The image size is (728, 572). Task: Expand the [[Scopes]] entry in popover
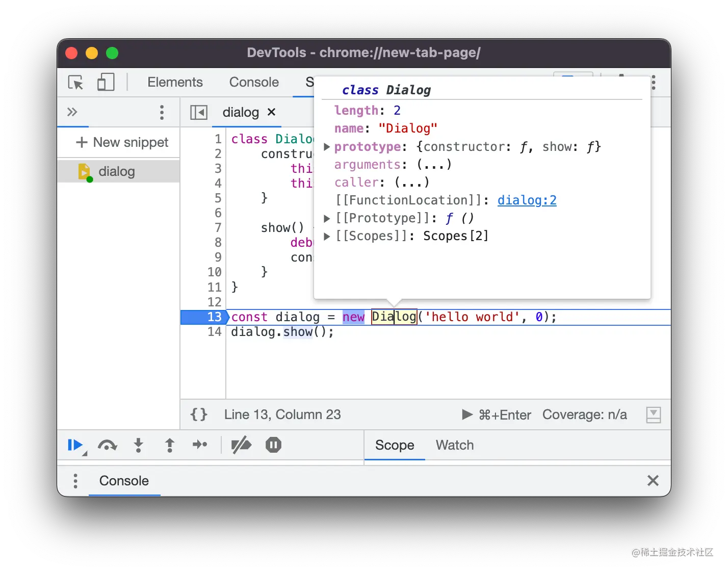[x=327, y=236]
